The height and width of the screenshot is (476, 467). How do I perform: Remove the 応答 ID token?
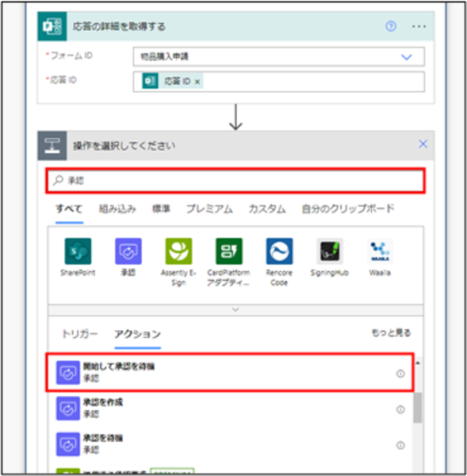(x=197, y=82)
